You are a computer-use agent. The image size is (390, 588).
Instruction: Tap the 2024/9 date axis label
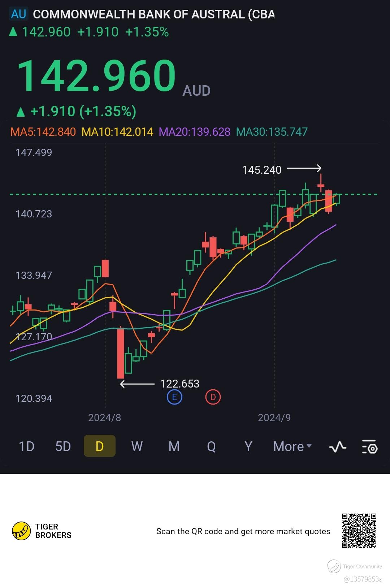[x=274, y=418]
